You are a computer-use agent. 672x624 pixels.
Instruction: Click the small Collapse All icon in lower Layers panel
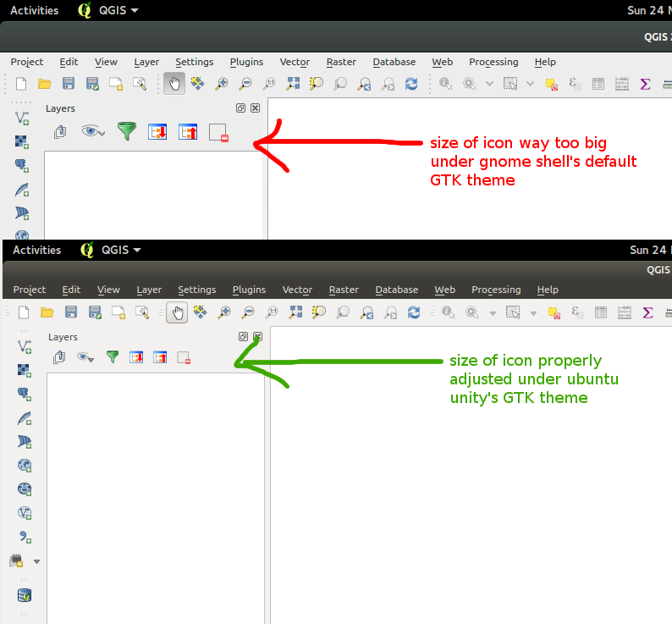tap(160, 357)
